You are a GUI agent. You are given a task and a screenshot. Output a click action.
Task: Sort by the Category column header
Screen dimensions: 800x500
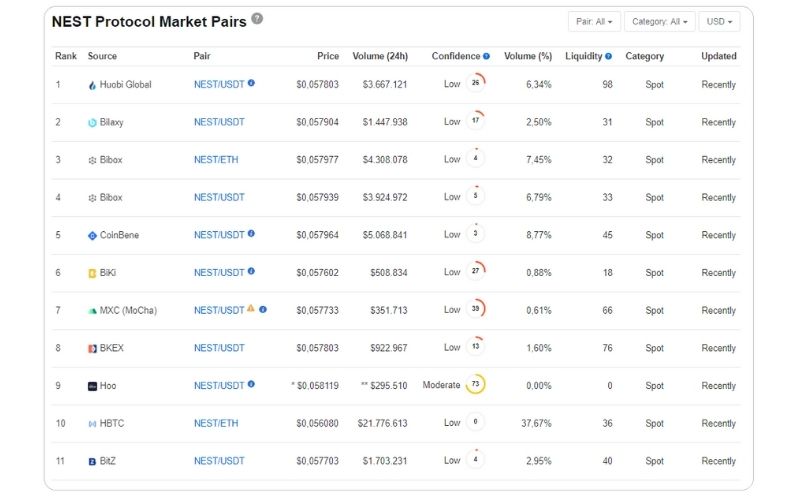pos(644,56)
